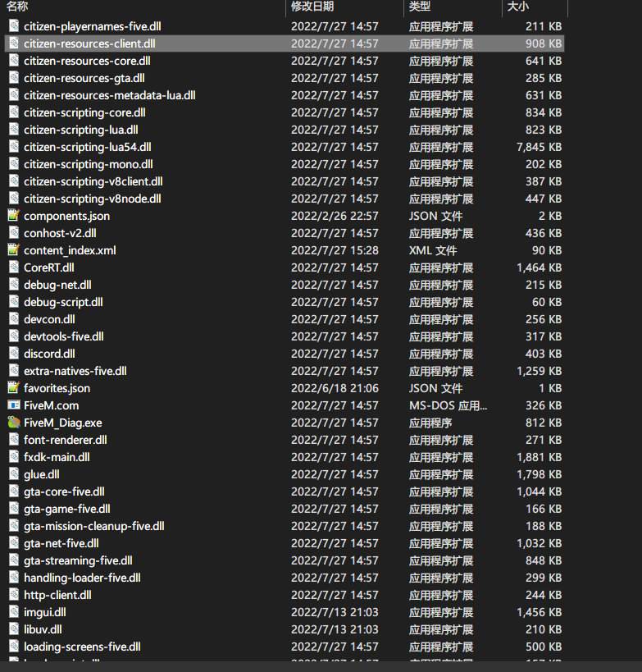
Task: Select file name handling-loader-five.dll
Action: (82, 578)
